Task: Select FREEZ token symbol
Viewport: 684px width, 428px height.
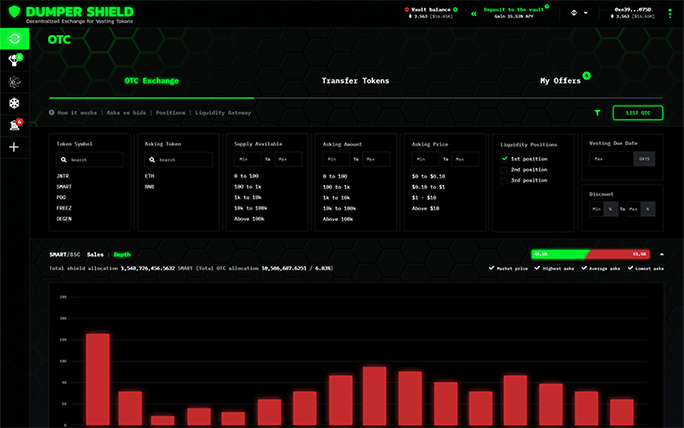Action: tap(64, 208)
